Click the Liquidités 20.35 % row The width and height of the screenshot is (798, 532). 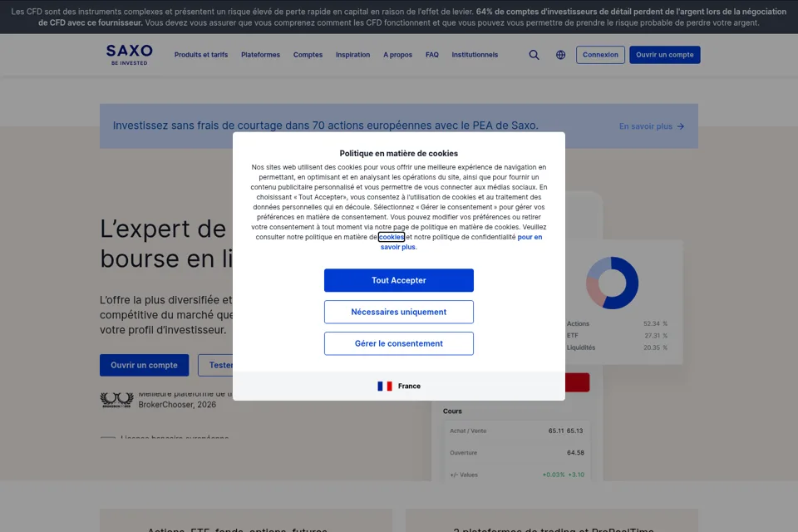617,347
